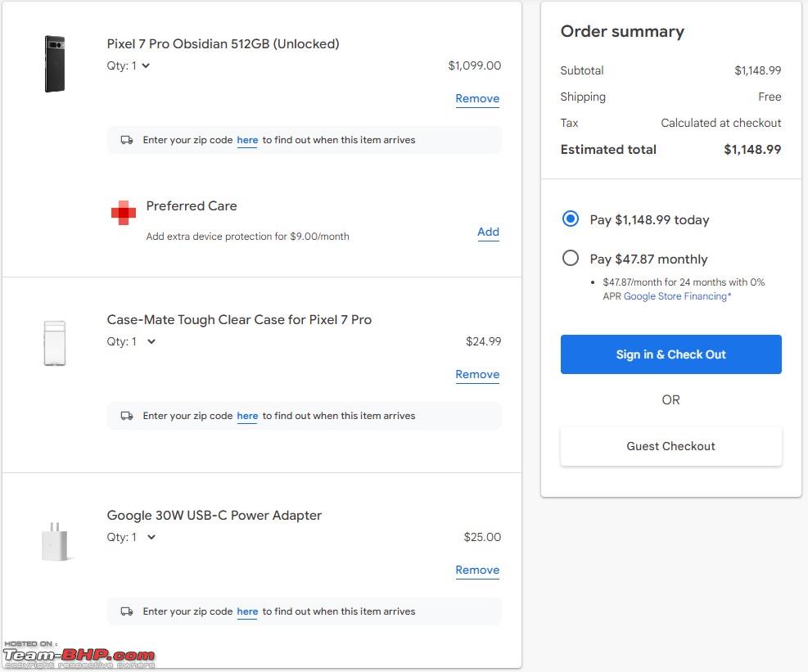Click Guest Checkout button

click(x=671, y=446)
